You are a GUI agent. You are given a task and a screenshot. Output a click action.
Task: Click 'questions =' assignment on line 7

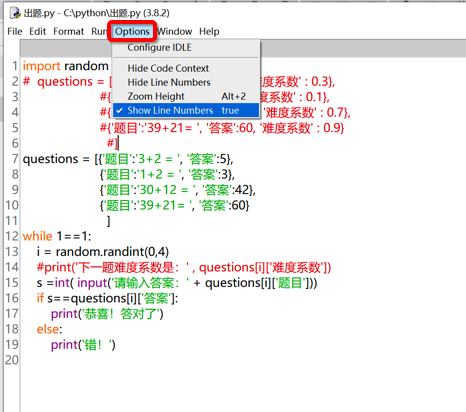point(56,159)
